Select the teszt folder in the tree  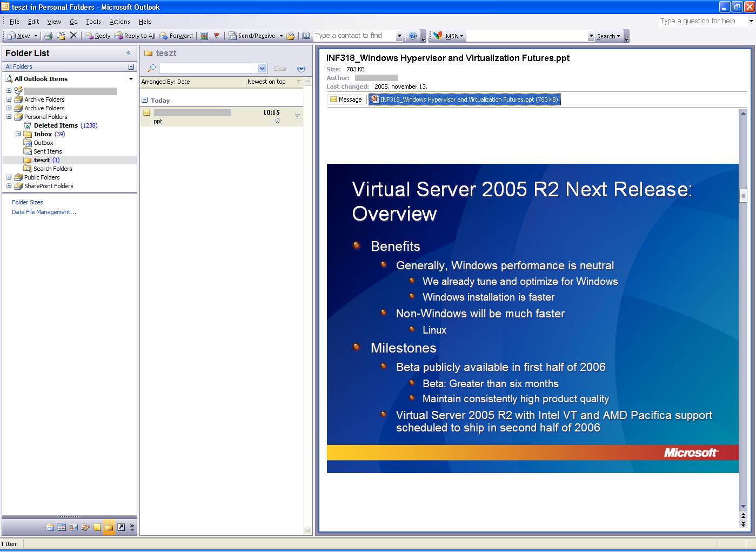click(x=42, y=160)
